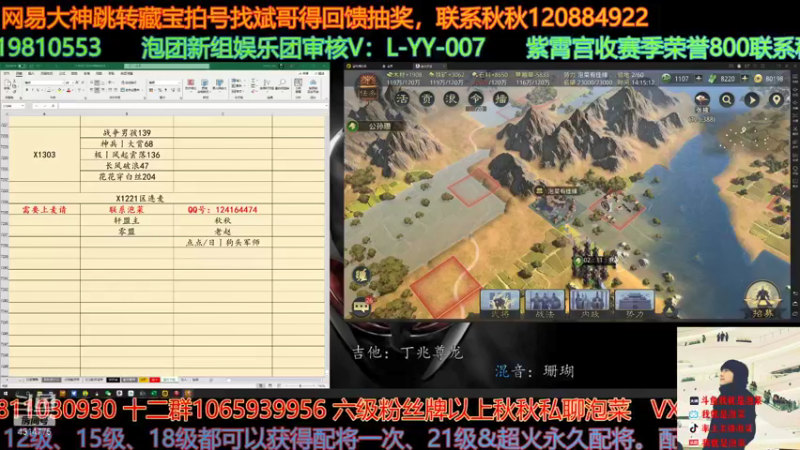Screen dimensions: 800x450
Task: Select cell QQ号: 124164474
Action: (x=222, y=210)
